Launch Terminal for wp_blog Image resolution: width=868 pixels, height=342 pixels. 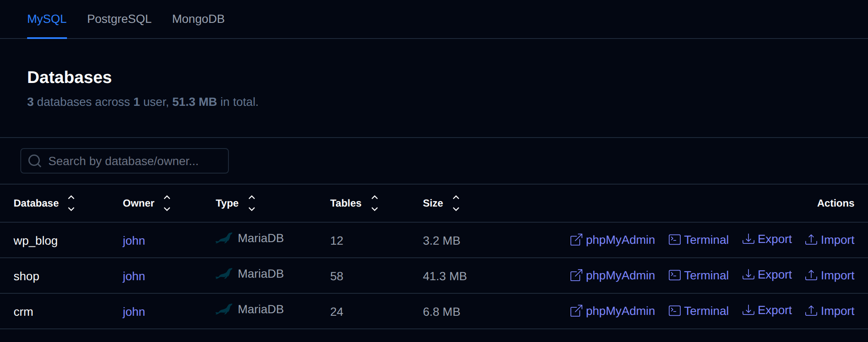click(698, 240)
